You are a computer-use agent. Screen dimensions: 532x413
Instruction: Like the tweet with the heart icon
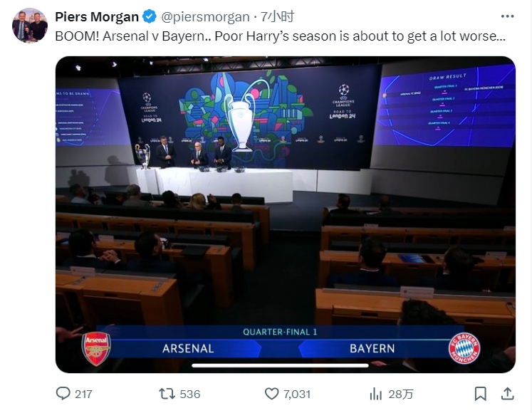tap(271, 393)
